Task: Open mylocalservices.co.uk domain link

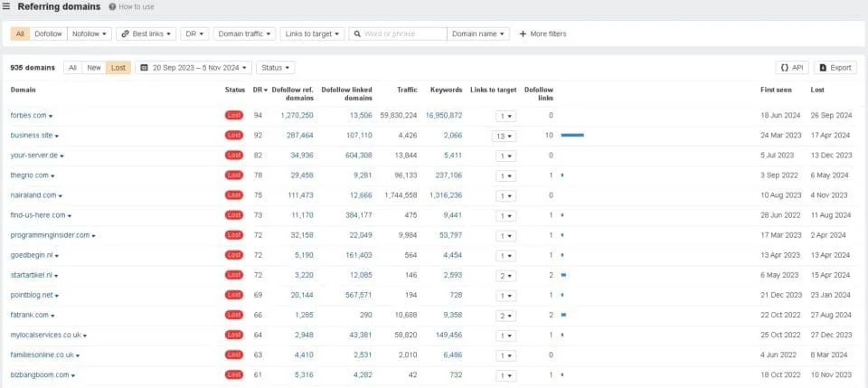Action: click(46, 335)
